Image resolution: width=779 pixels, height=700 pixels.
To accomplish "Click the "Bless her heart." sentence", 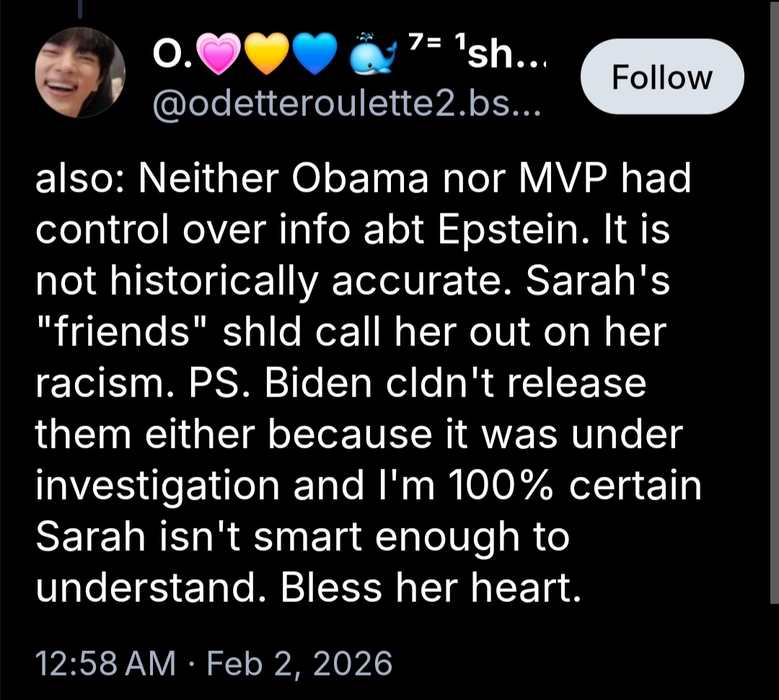I will 431,588.
